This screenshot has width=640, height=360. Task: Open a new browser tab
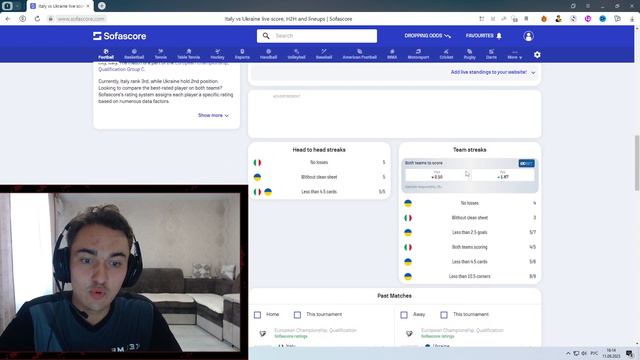pyautogui.click(x=102, y=6)
